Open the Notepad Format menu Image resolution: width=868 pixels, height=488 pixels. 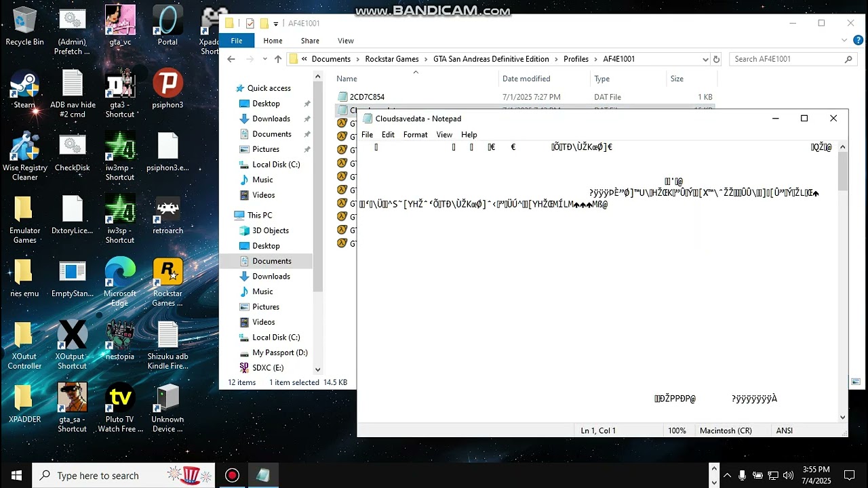pyautogui.click(x=415, y=135)
